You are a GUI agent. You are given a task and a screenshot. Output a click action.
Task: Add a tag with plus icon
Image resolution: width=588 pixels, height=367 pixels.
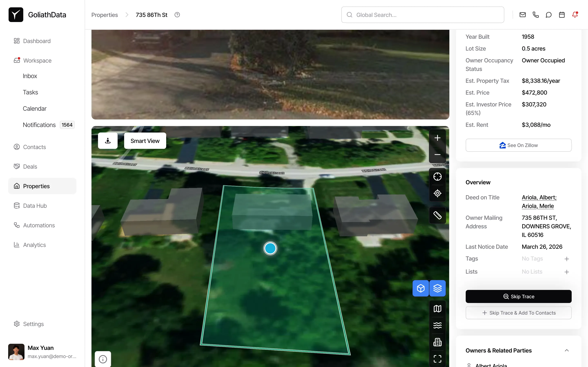pyautogui.click(x=567, y=259)
